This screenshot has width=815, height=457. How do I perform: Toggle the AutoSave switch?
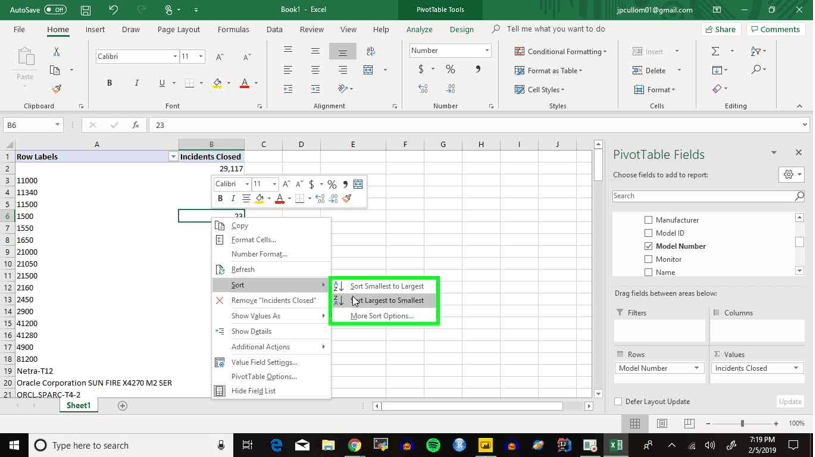pyautogui.click(x=55, y=10)
